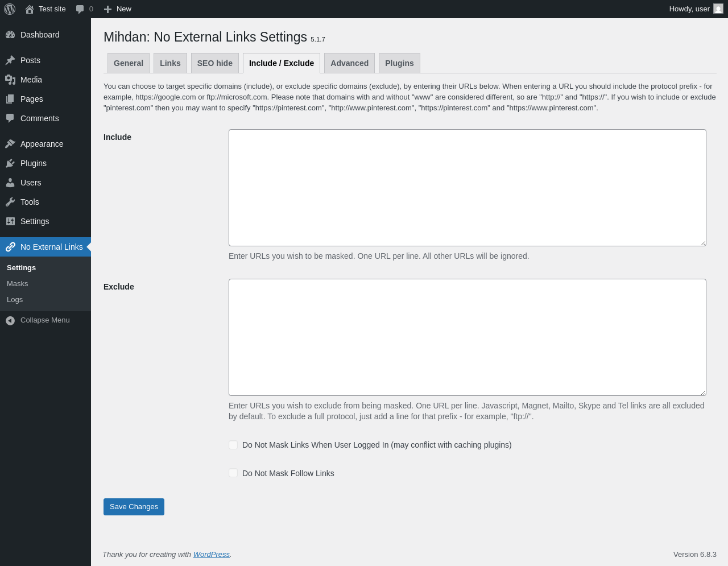
Task: Switch to the Advanced tab
Action: (349, 63)
